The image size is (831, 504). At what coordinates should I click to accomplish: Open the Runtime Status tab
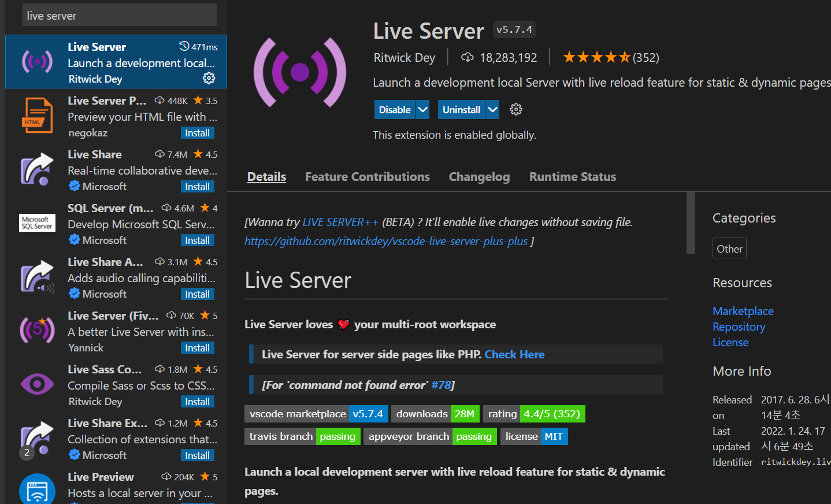(x=572, y=176)
